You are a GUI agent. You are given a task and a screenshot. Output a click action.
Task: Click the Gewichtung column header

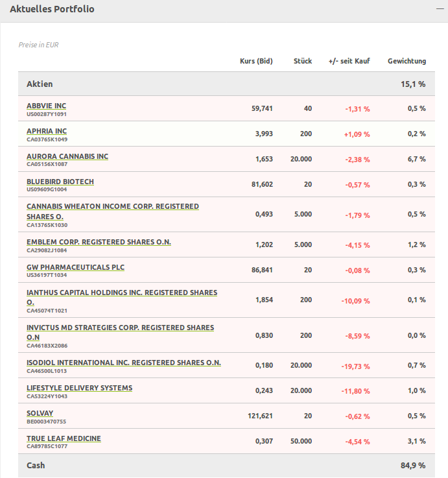pyautogui.click(x=407, y=61)
